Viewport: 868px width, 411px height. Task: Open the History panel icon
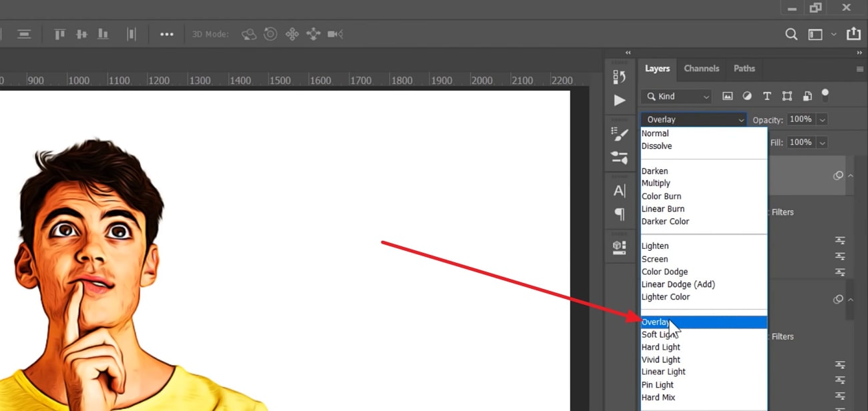[x=620, y=77]
